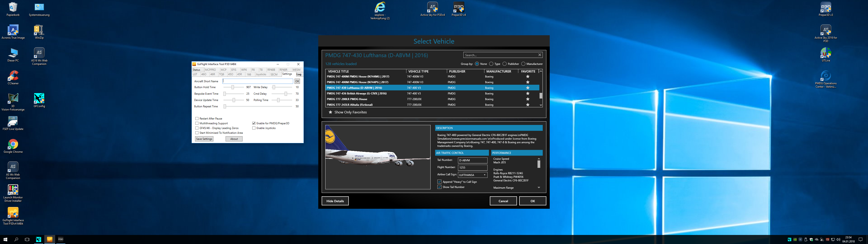Open the Airline Call Sign dropdown

485,175
